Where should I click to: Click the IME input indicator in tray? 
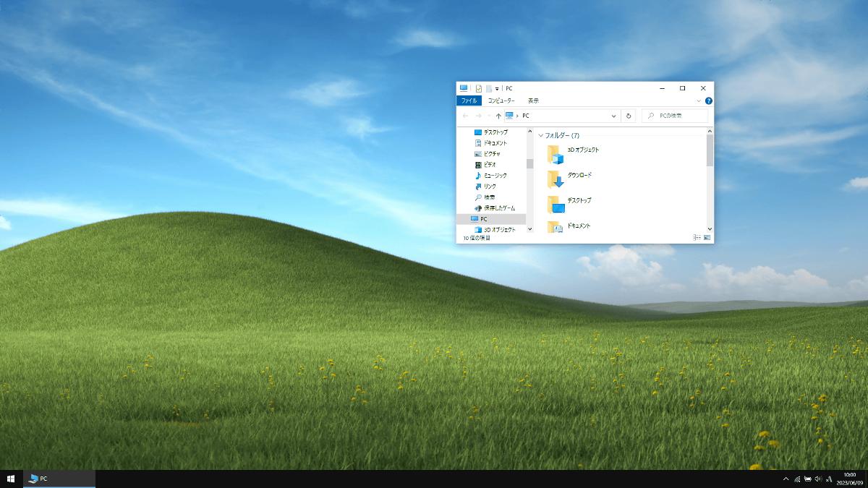point(829,479)
